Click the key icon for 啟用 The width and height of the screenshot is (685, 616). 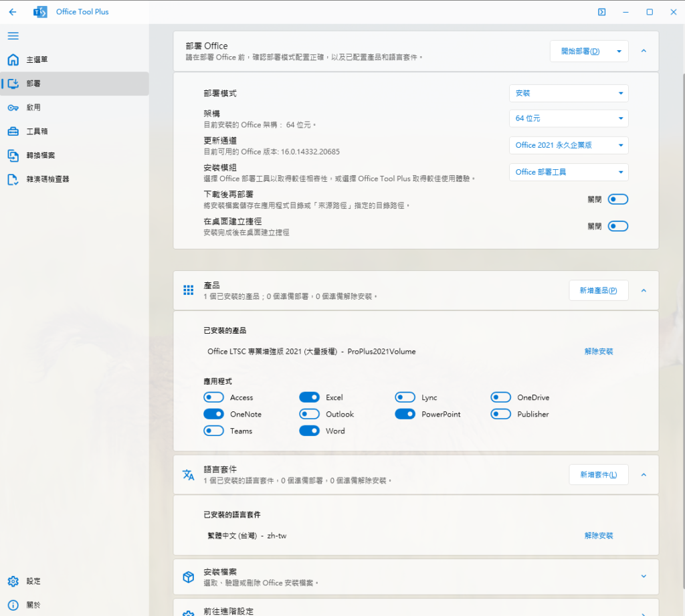(x=13, y=108)
